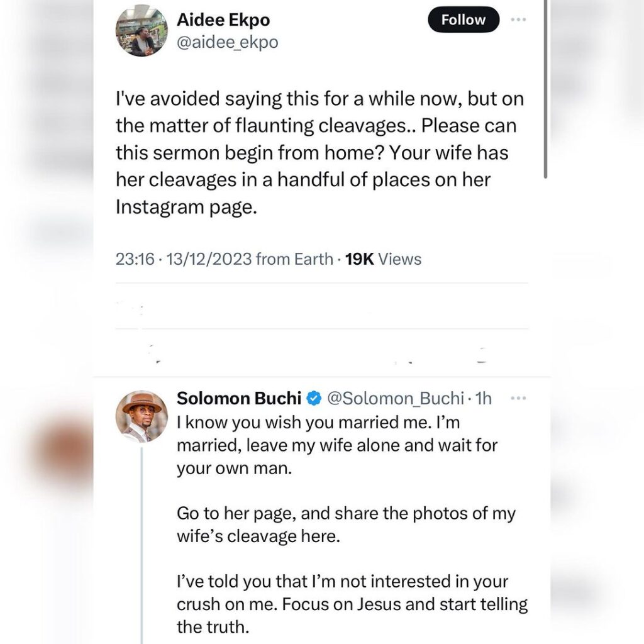
Task: Click Solomon Buchi's blue verified badge
Action: coord(314,398)
